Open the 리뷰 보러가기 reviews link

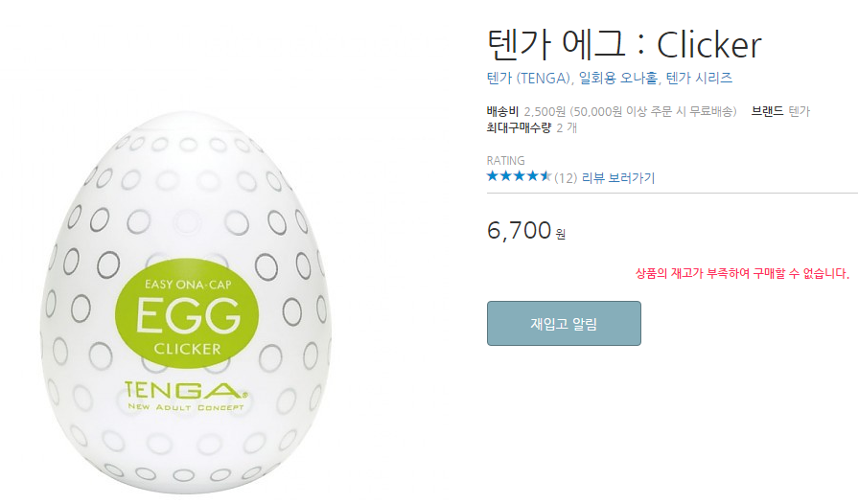pos(617,178)
